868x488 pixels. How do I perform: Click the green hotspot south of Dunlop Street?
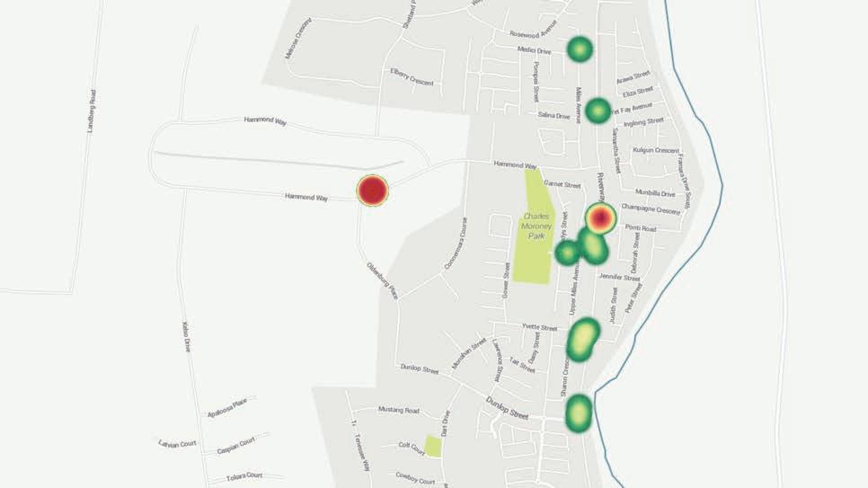coord(579,413)
